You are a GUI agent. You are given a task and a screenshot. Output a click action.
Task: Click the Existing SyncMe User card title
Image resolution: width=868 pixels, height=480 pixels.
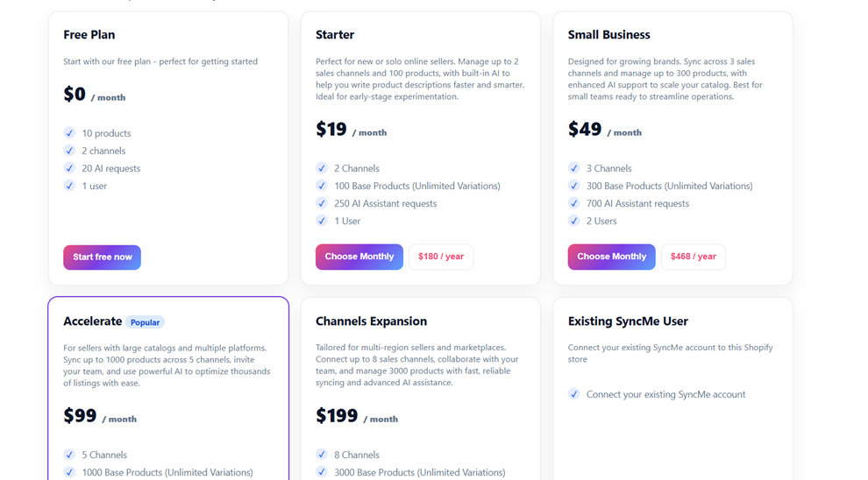click(x=628, y=321)
